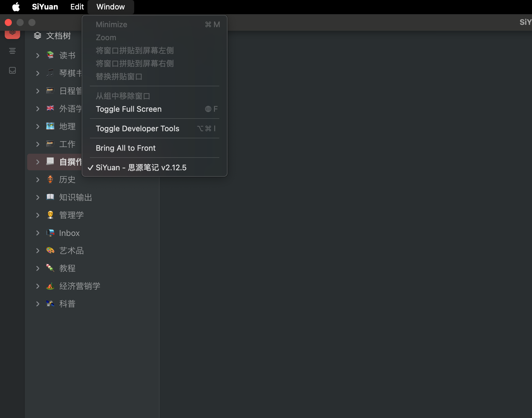This screenshot has width=532, height=418.
Task: Click the satellite icon for 科普
Action: point(50,304)
